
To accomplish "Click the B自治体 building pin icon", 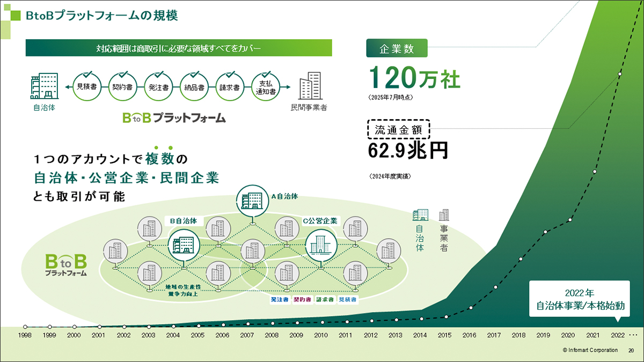I will [x=184, y=249].
